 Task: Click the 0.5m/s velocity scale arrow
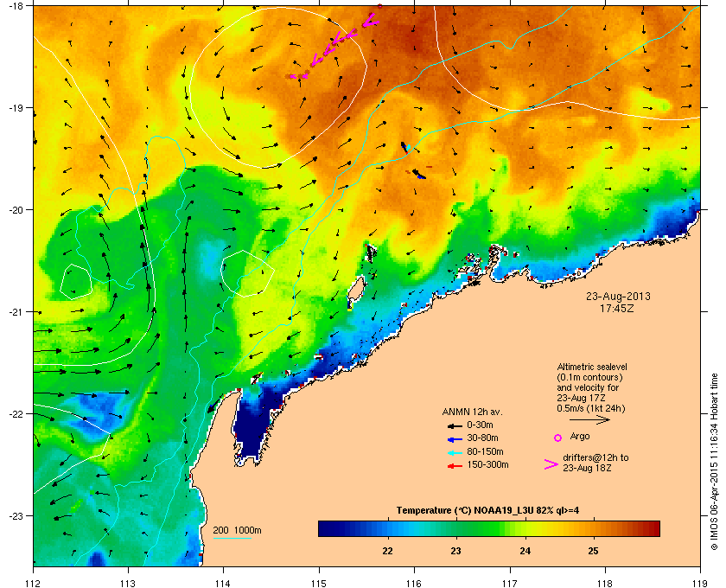[589, 420]
